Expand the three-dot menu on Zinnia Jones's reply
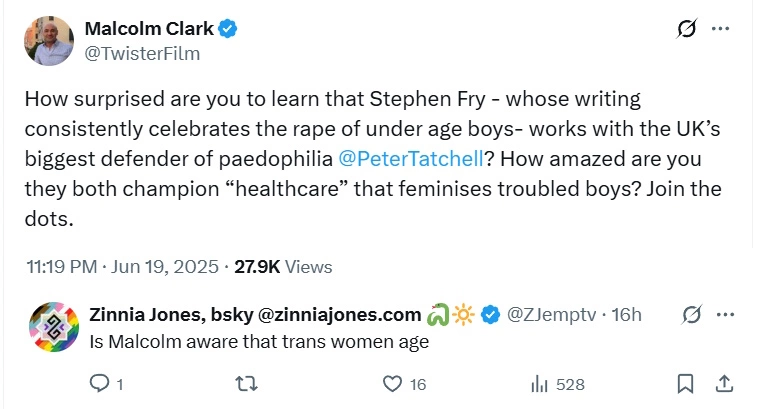The width and height of the screenshot is (770, 409). [x=725, y=315]
